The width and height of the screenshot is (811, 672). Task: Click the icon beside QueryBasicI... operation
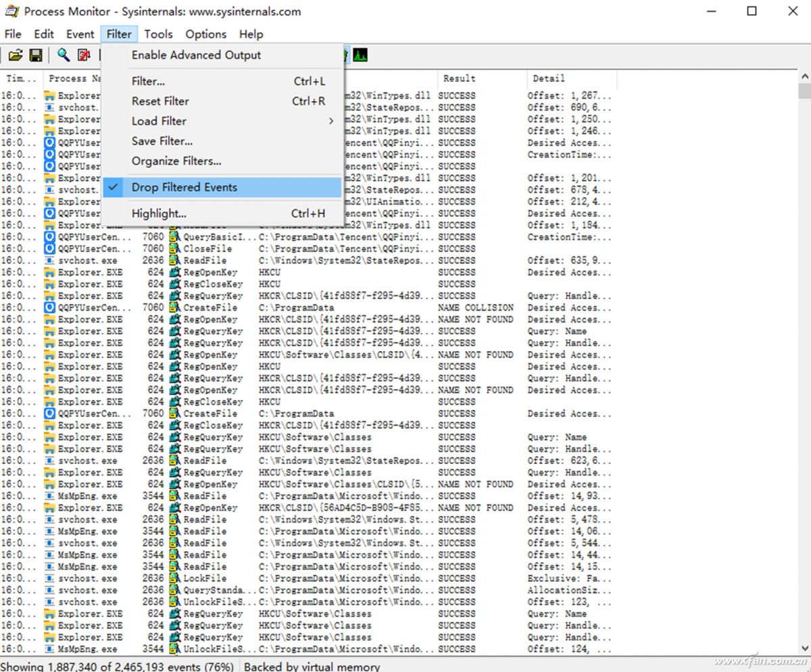[x=175, y=237]
